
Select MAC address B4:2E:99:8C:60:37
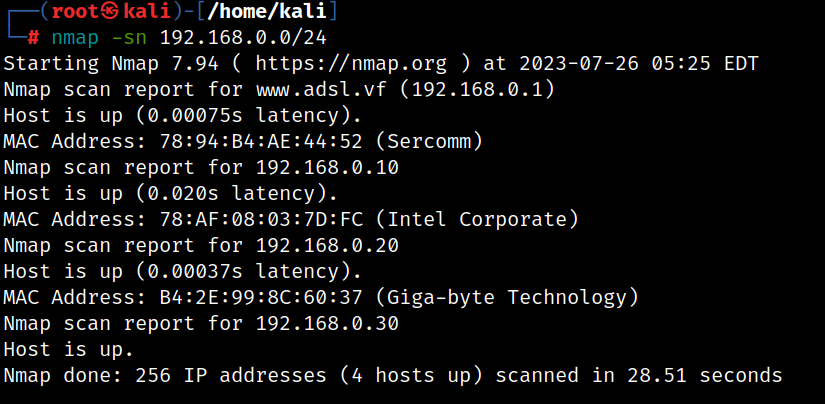click(261, 297)
